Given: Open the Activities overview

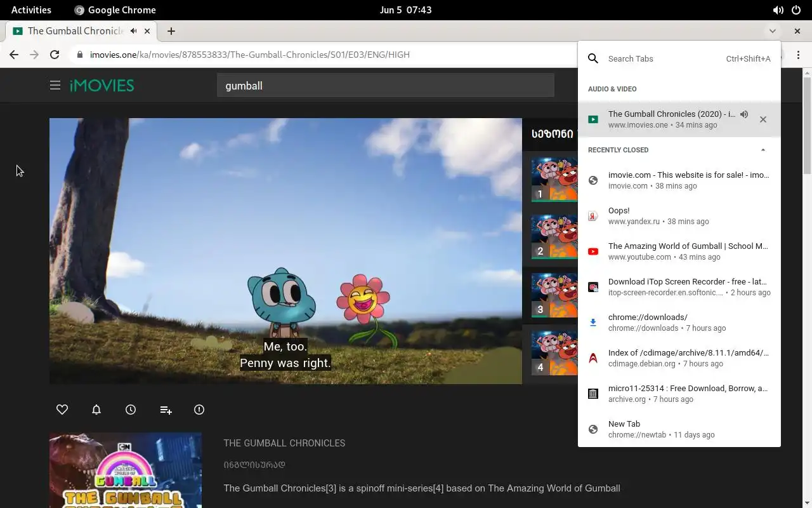Looking at the screenshot, I should pos(31,10).
